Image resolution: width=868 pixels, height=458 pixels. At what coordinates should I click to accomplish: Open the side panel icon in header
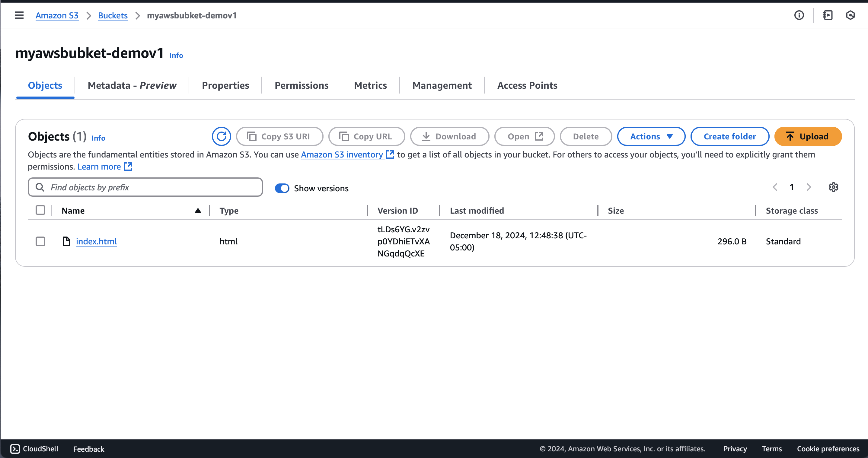828,15
